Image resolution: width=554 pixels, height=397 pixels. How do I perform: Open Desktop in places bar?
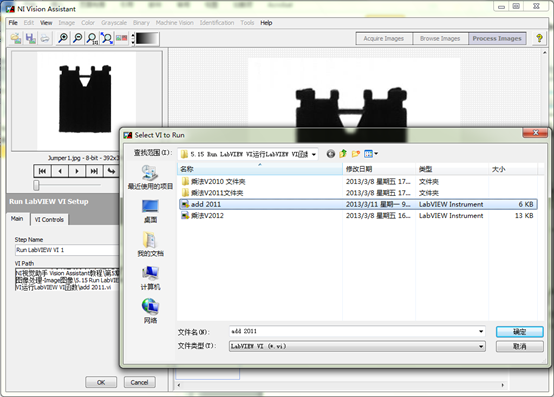(150, 211)
